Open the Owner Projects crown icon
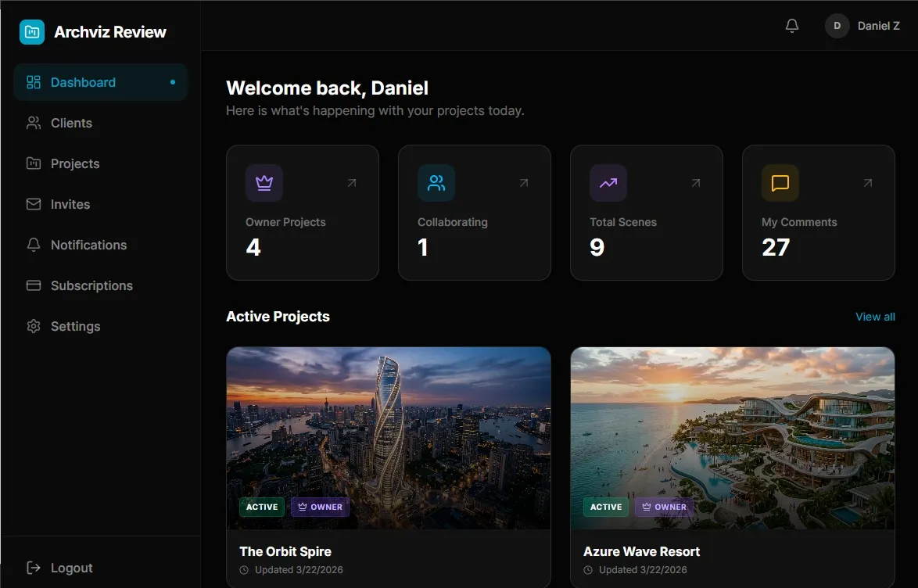 point(264,182)
